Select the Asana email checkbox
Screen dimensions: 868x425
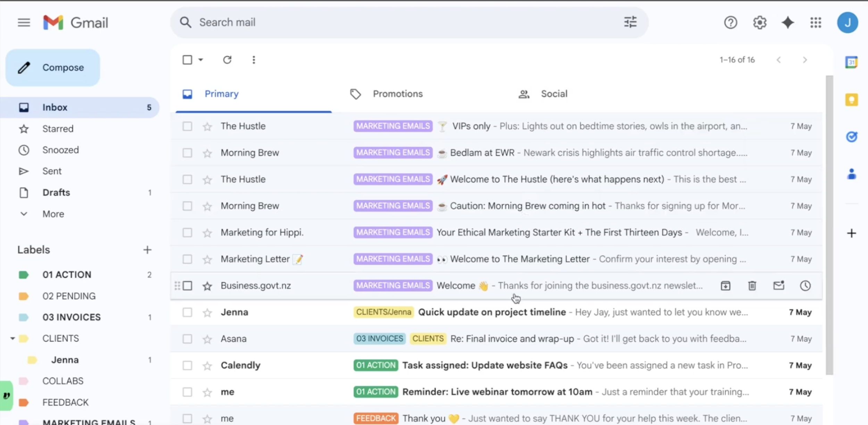pyautogui.click(x=187, y=339)
